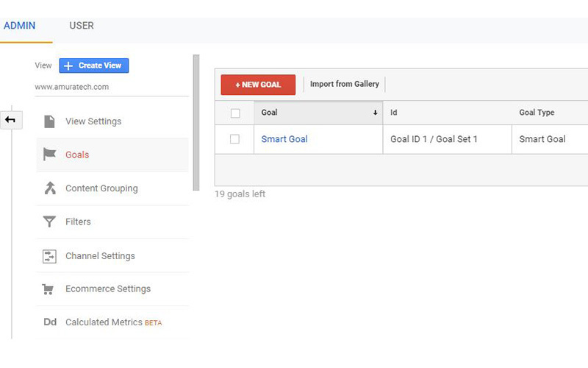
Task: Click the View label beside Create View
Action: (43, 66)
